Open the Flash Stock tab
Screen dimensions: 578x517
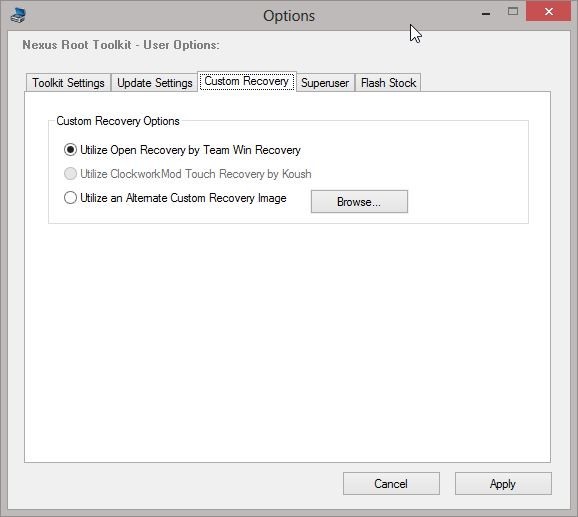pos(388,83)
